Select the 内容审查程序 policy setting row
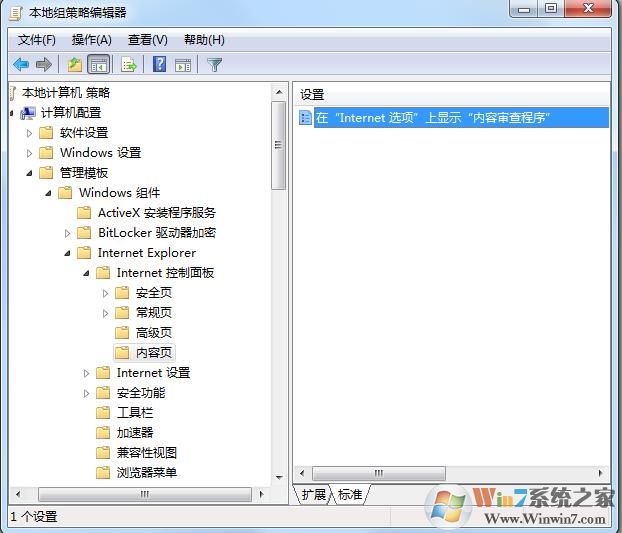This screenshot has height=533, width=622. [461, 118]
